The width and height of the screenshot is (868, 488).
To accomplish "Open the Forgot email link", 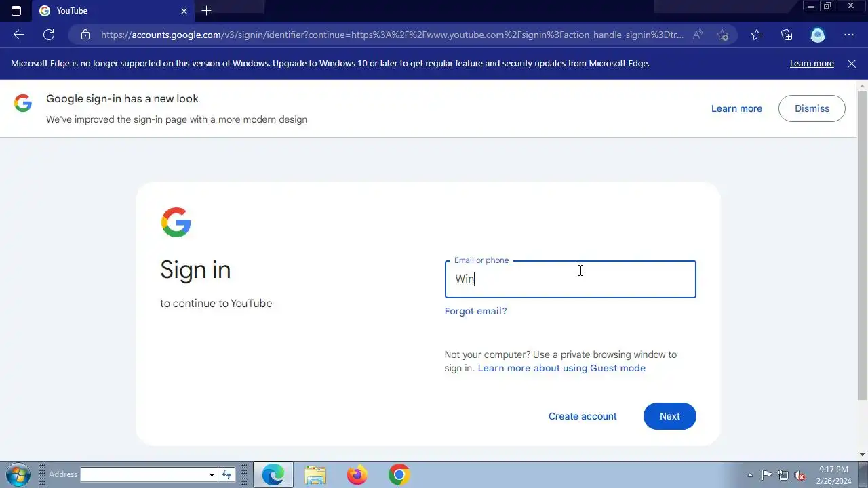I will pos(475,311).
